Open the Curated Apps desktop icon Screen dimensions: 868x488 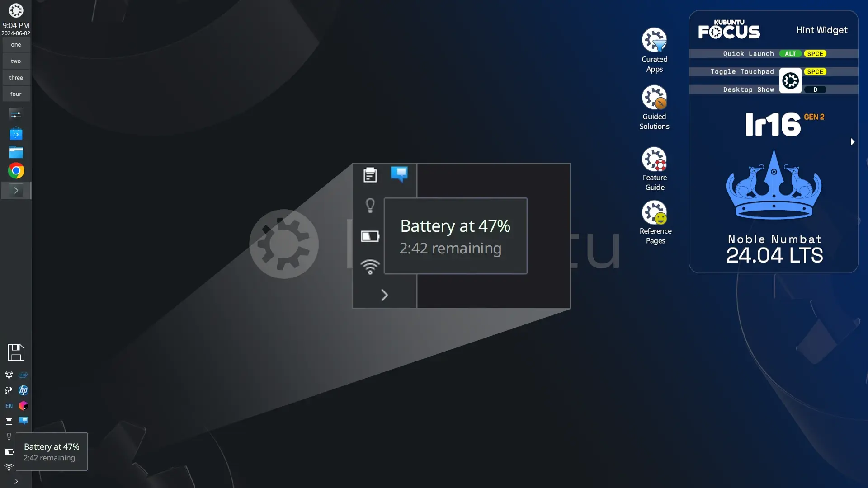tap(654, 51)
